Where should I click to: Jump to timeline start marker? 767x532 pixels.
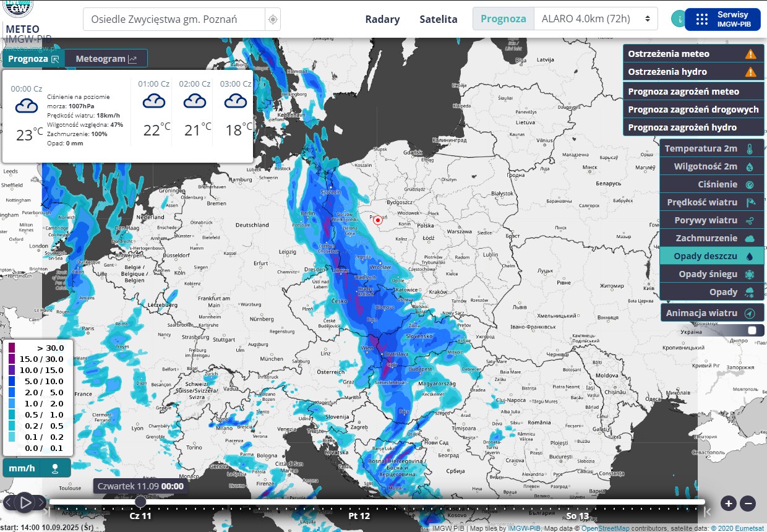[47, 511]
